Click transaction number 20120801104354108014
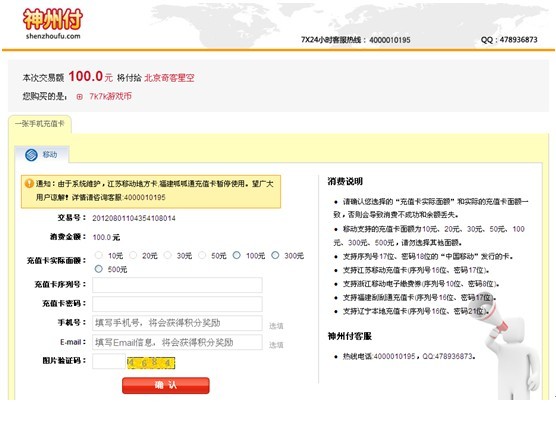 (134, 218)
